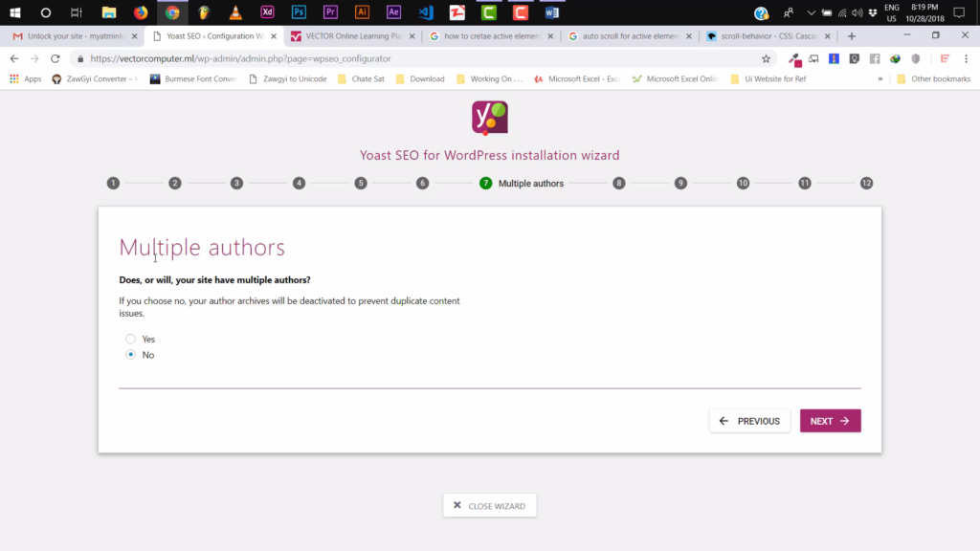Open the Working On bookmark folder
980x551 pixels.
[490, 78]
